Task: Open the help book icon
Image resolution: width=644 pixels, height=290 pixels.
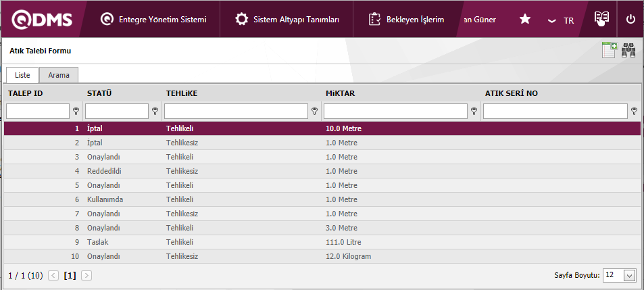Action: [601, 18]
